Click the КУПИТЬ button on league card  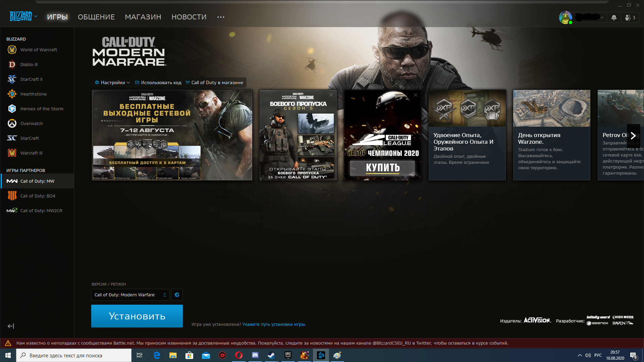tap(383, 168)
